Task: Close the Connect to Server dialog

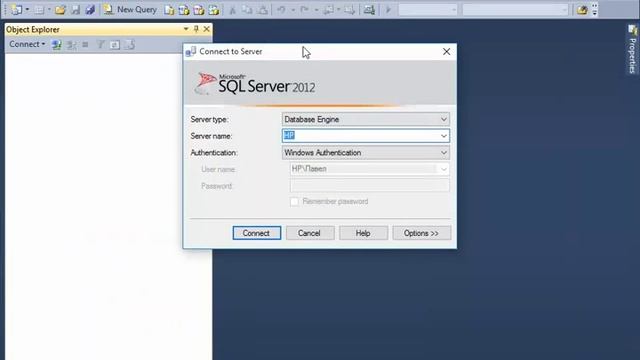Action: [x=447, y=51]
